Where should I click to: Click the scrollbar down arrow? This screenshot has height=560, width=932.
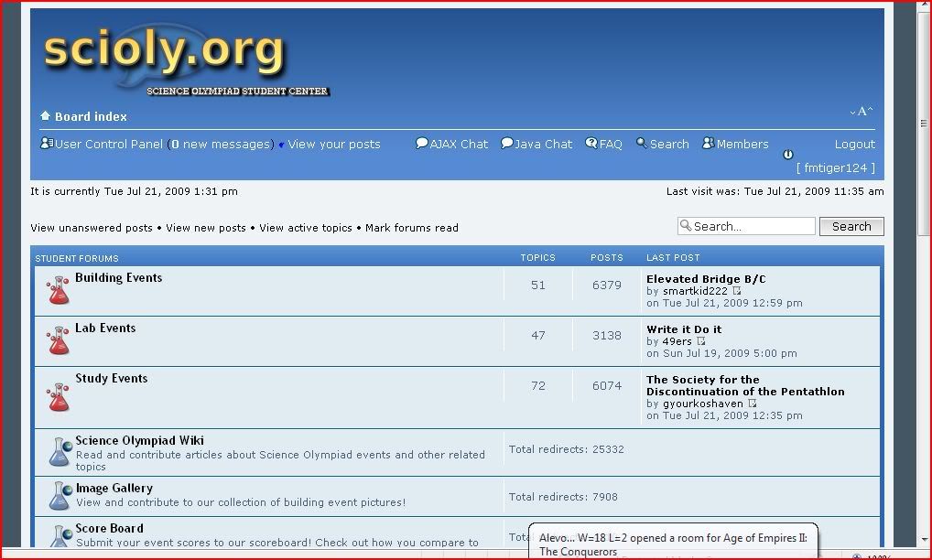point(923,540)
